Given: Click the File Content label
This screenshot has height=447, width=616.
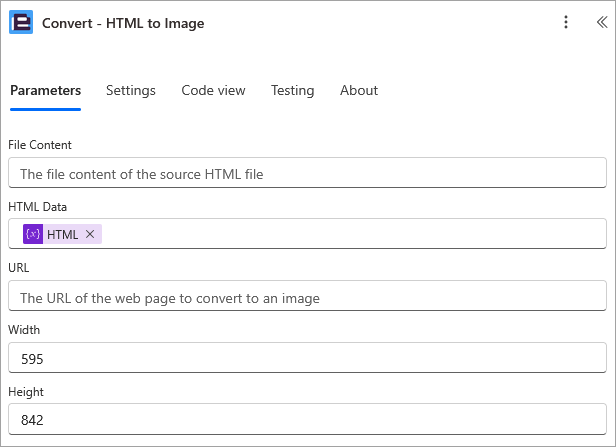Looking at the screenshot, I should point(40,145).
